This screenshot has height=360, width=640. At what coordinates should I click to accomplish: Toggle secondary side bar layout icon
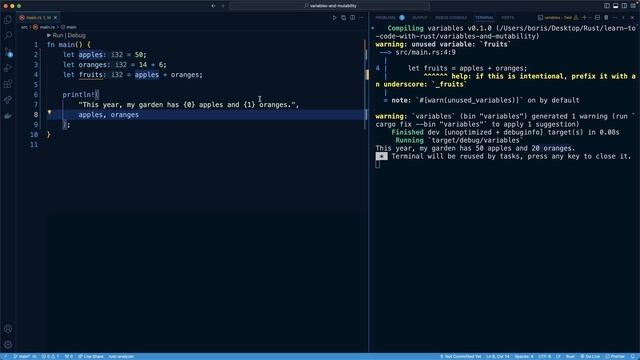(624, 6)
